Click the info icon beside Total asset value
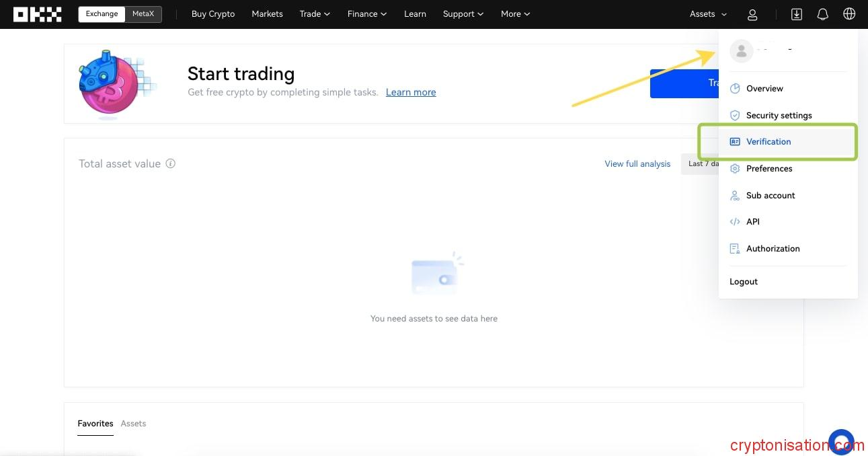This screenshot has height=456, width=868. (171, 163)
